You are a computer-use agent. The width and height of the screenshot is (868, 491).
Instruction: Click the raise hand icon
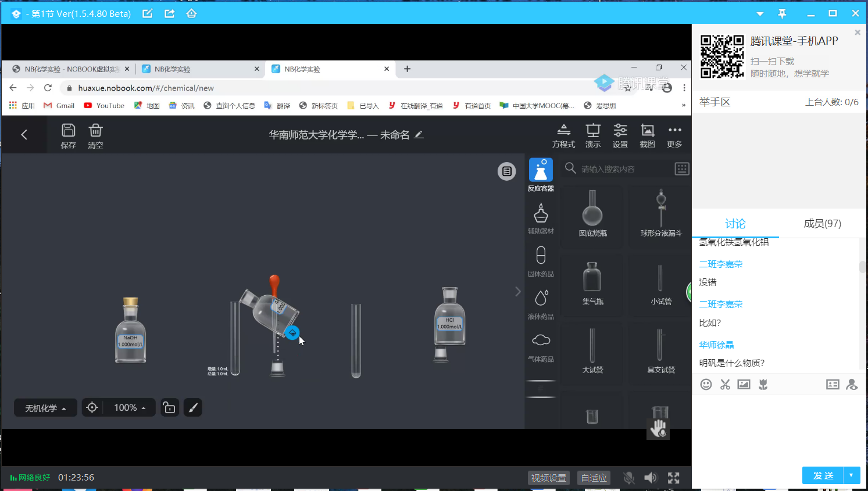659,429
